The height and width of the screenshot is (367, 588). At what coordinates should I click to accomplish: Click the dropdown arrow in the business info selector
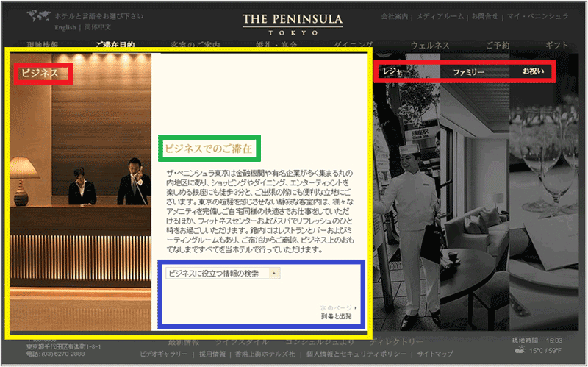point(274,273)
